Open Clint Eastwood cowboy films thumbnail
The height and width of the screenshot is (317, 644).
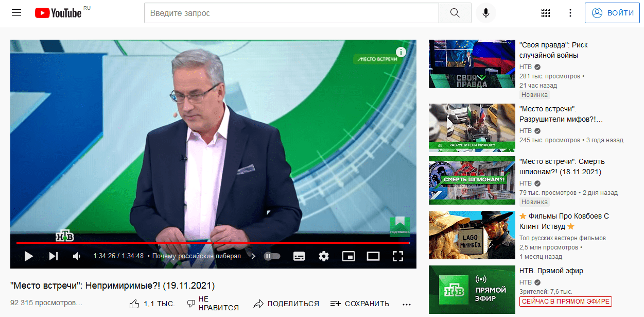click(x=472, y=235)
